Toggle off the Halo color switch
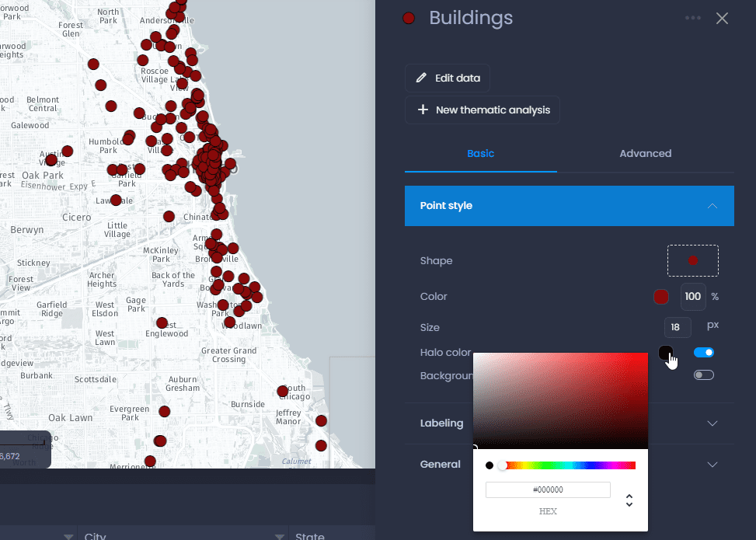The image size is (756, 540). tap(703, 353)
